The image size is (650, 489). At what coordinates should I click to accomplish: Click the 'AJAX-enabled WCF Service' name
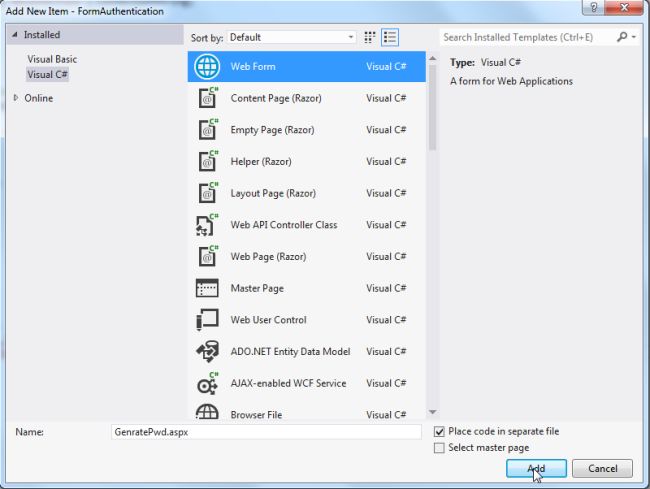click(288, 383)
